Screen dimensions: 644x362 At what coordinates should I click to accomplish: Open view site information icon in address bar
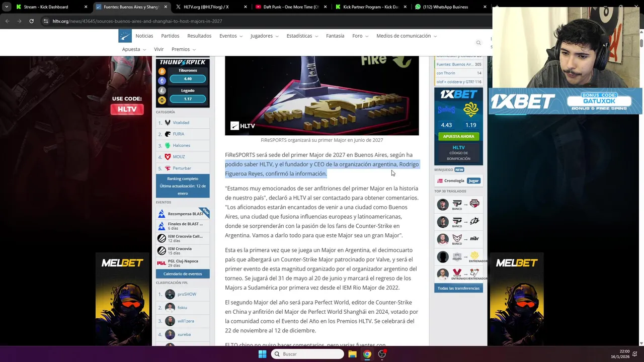(x=46, y=21)
